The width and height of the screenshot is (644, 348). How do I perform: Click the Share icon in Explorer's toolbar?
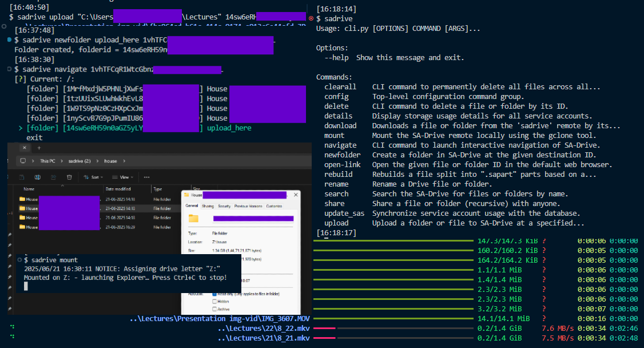coord(53,177)
